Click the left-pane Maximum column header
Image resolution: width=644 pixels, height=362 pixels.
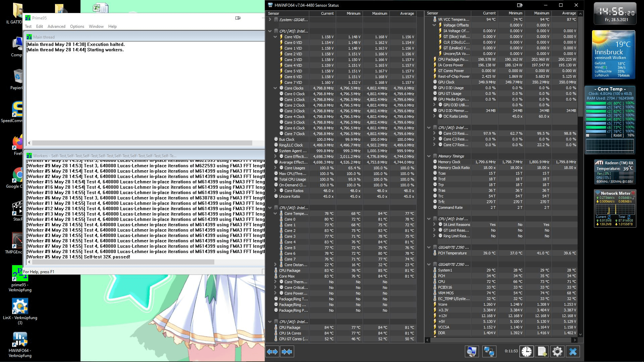pos(376,13)
